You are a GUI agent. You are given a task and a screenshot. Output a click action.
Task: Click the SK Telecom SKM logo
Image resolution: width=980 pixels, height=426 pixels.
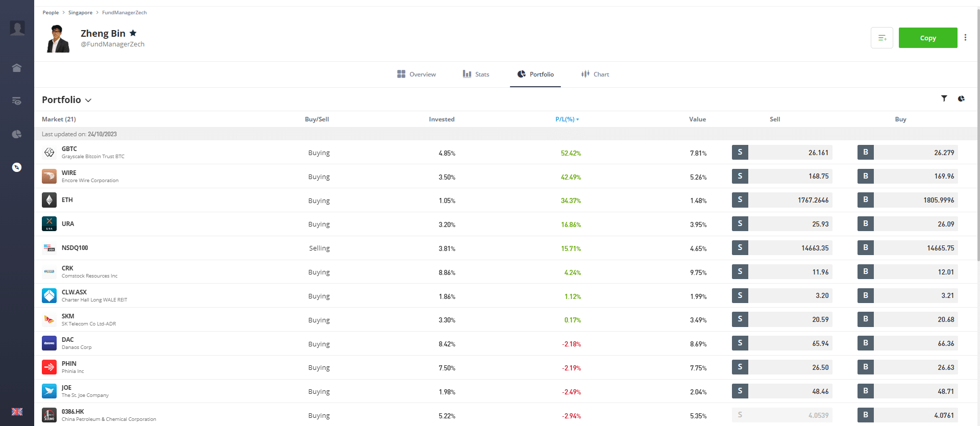[x=49, y=319]
